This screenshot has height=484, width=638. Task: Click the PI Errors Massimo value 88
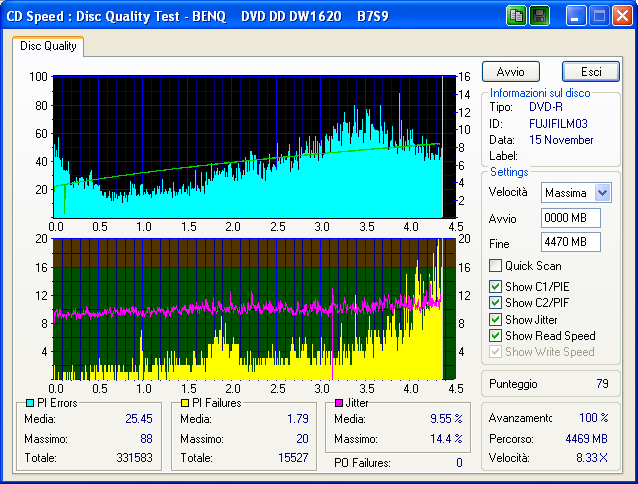pos(146,438)
